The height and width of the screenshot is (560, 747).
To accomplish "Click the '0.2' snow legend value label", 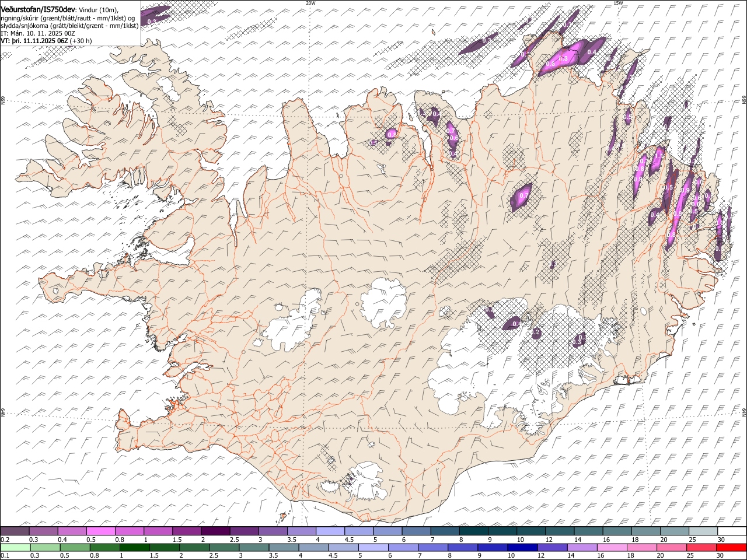I will coord(5,540).
